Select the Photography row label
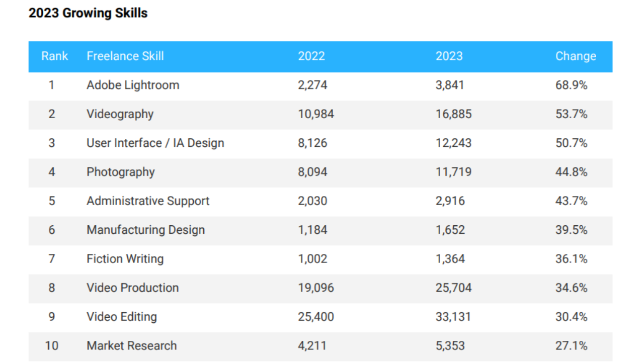Viewport: 644px width, 362px height. [x=121, y=172]
